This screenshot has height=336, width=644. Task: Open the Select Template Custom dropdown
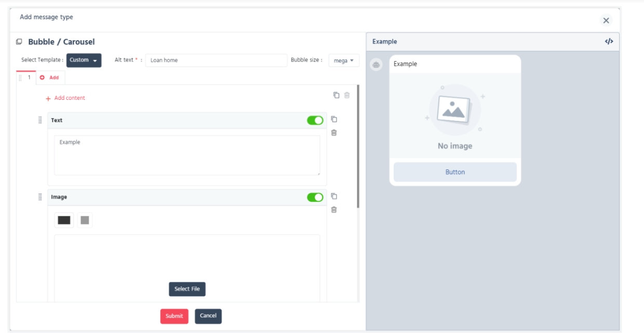tap(84, 60)
